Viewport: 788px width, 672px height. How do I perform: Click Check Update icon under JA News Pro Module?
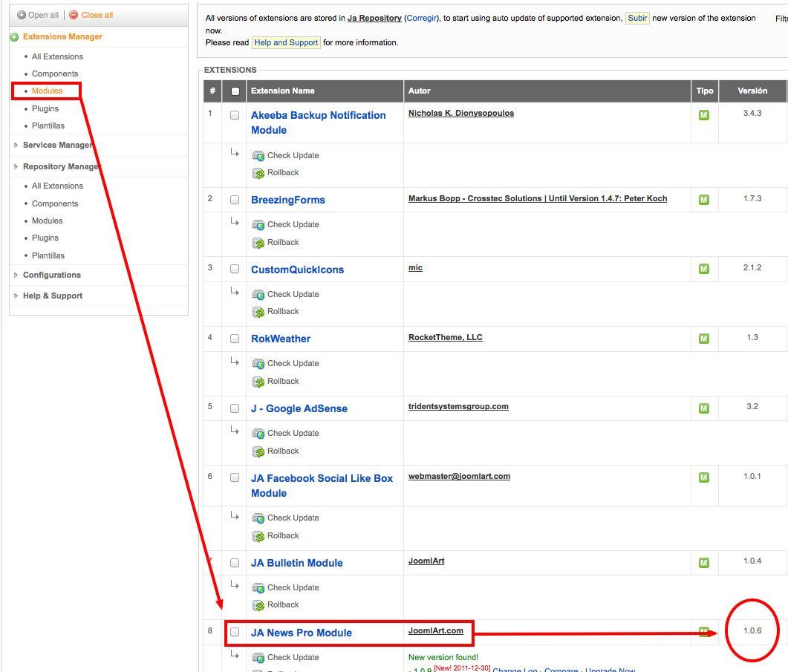pos(258,658)
